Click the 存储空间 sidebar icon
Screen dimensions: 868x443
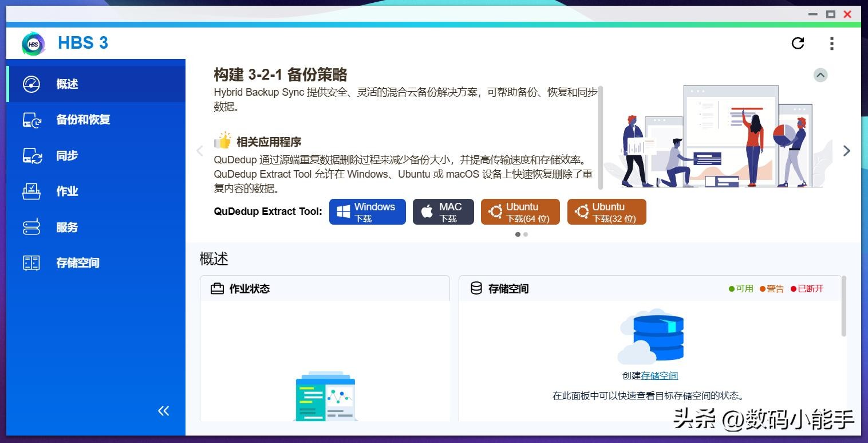click(31, 263)
